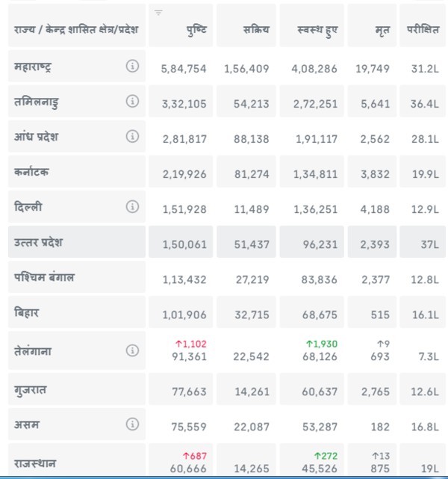Show info for आंध्र प्रदेश row
The width and height of the screenshot is (448, 479).
[132, 136]
